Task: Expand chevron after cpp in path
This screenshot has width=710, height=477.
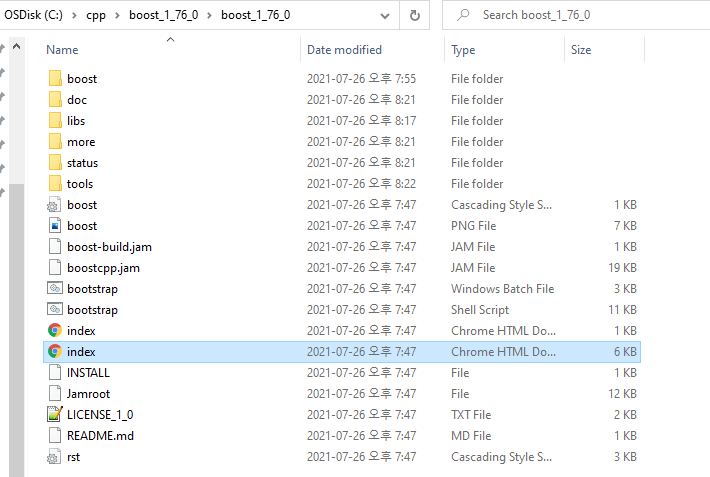Action: pyautogui.click(x=117, y=15)
